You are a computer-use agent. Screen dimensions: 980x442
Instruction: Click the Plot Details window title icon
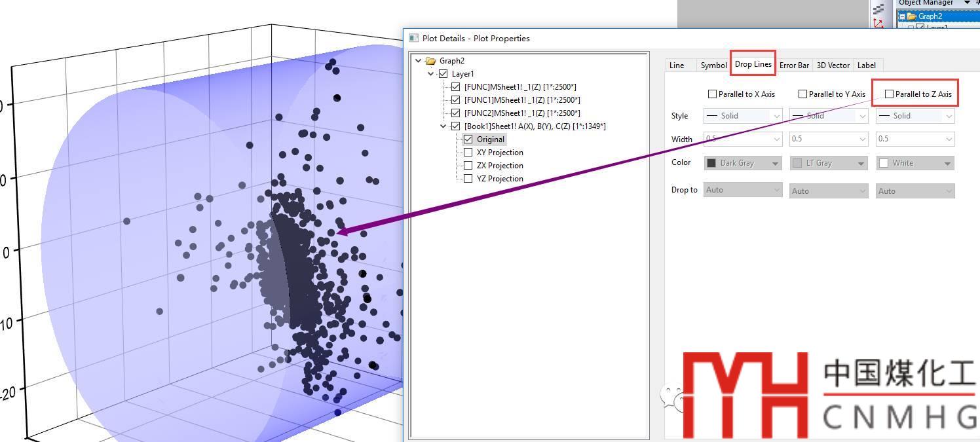coord(413,39)
